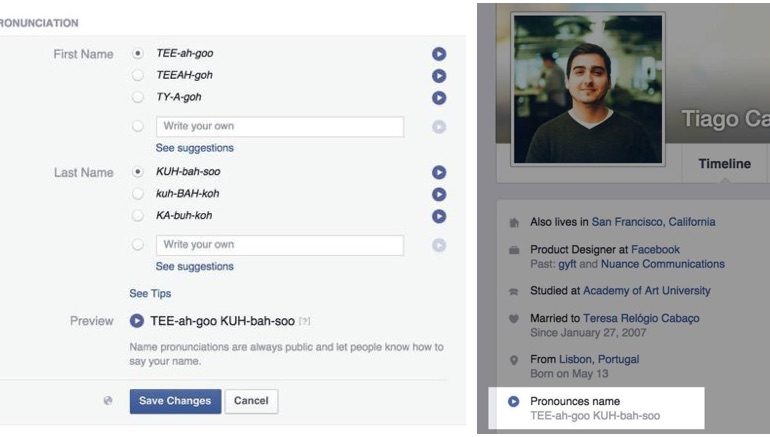Choose the KA-buh-koh last name radio button
The height and width of the screenshot is (437, 770).
(138, 216)
